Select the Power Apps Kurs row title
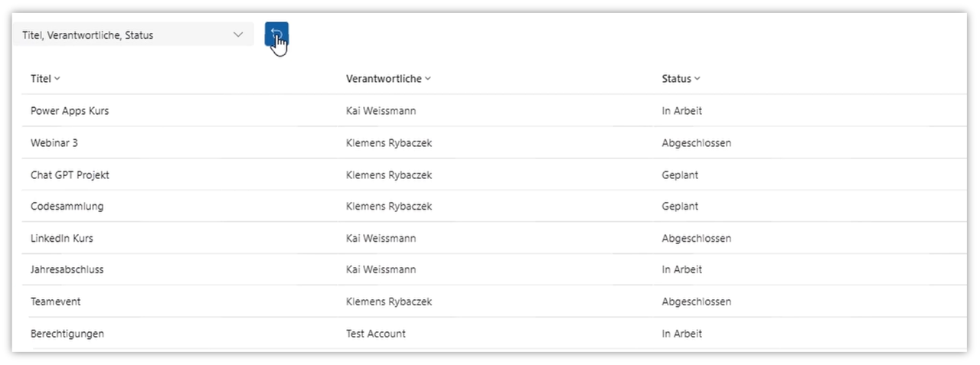 [x=70, y=111]
